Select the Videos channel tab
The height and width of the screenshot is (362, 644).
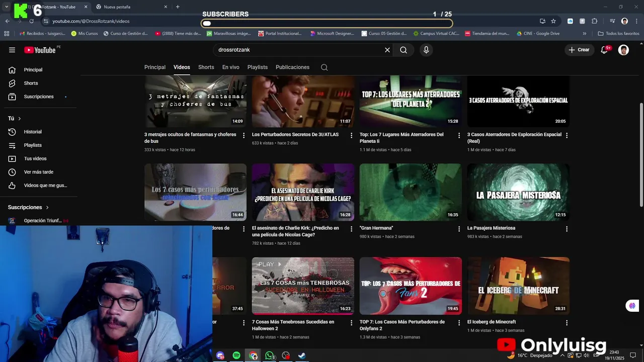pyautogui.click(x=182, y=67)
